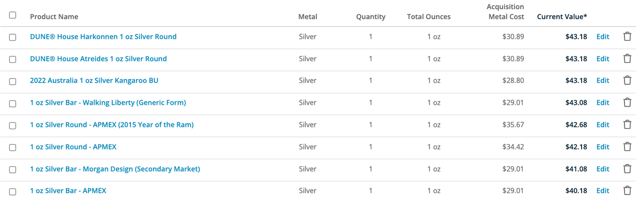This screenshot has width=644, height=204.
Task: Remove Morgan Design silver bar using its trash icon
Action: tap(627, 169)
